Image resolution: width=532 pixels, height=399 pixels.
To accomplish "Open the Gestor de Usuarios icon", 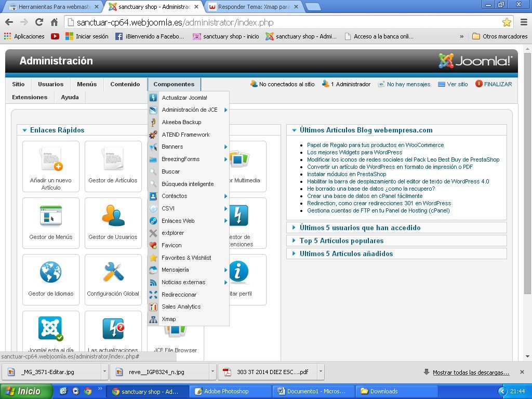I will (113, 223).
